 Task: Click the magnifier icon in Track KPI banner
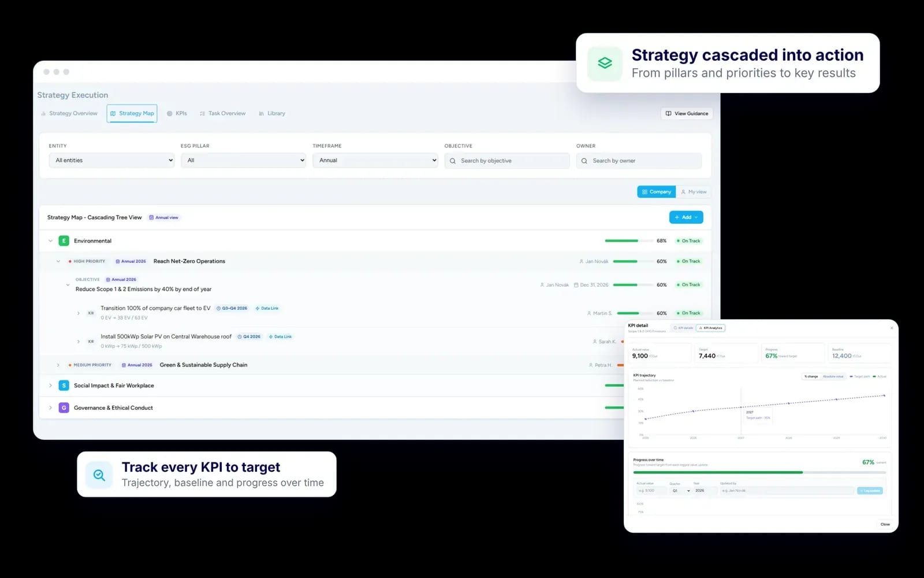tap(99, 475)
